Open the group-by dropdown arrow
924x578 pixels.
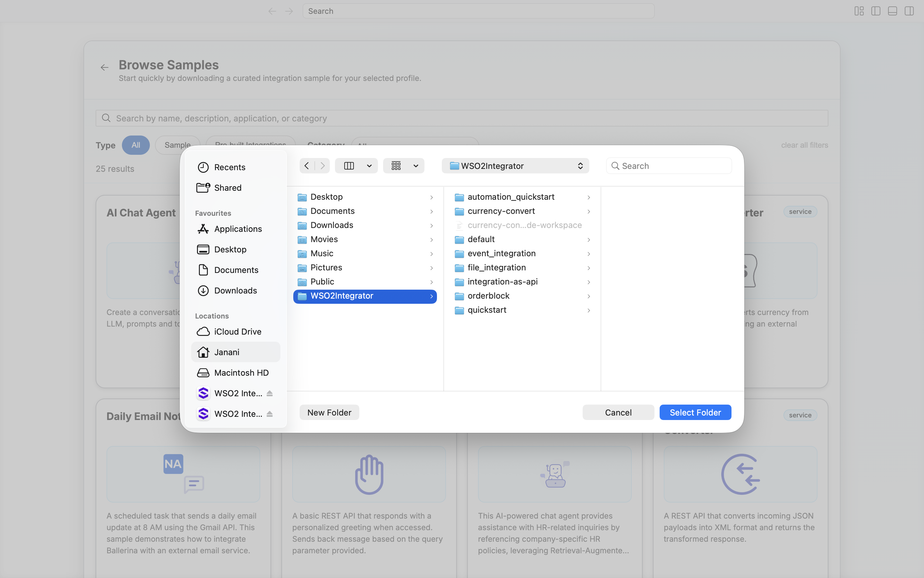pyautogui.click(x=416, y=166)
